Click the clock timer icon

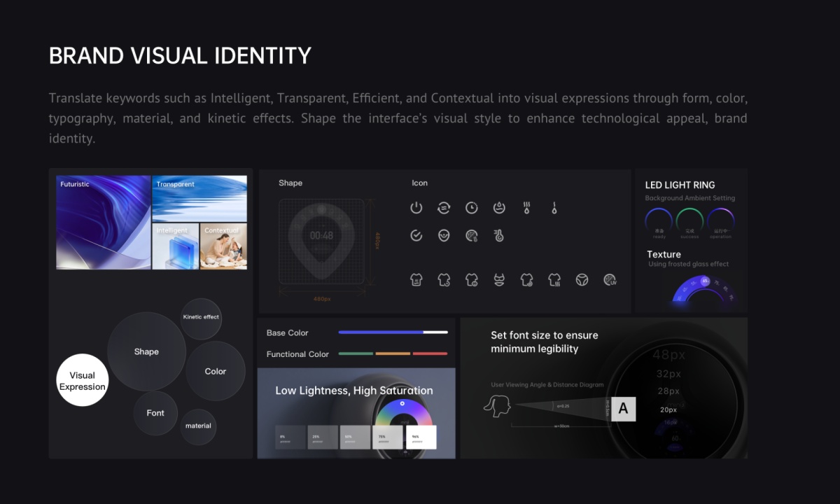point(472,208)
